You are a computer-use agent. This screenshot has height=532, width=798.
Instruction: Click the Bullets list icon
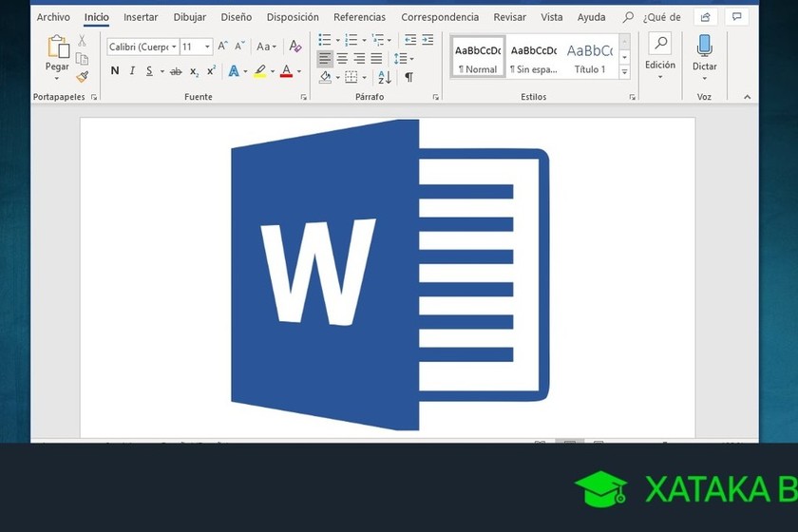click(x=324, y=40)
